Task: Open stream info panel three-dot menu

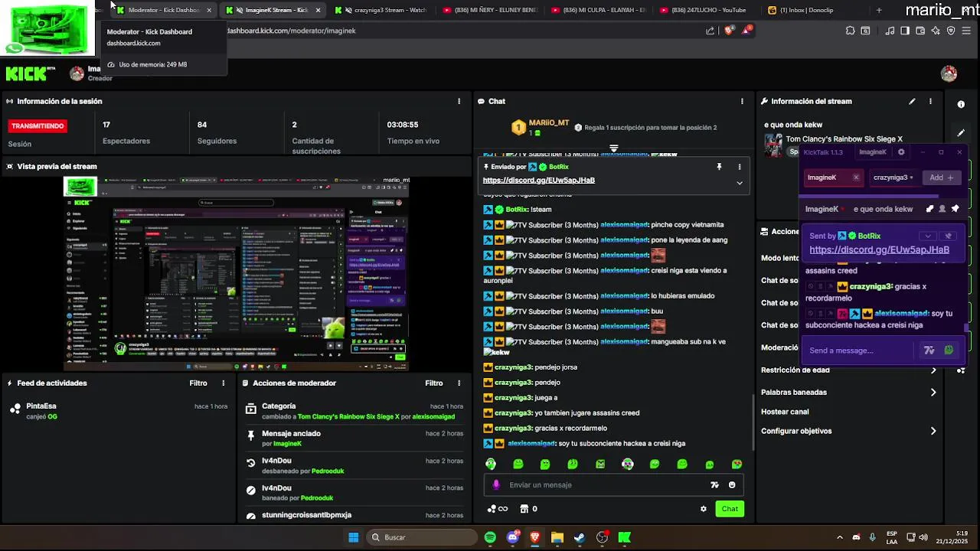Action: (x=931, y=101)
